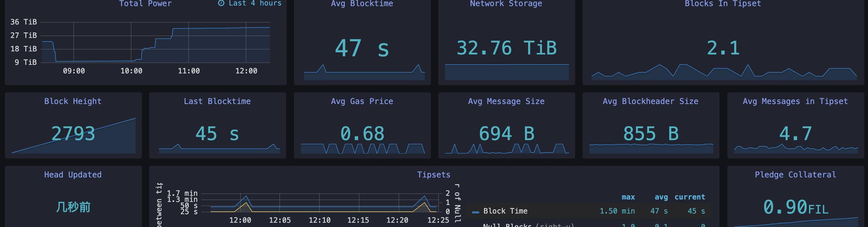The height and width of the screenshot is (227, 868).
Task: Open the Total Power panel title menu
Action: coord(145,4)
